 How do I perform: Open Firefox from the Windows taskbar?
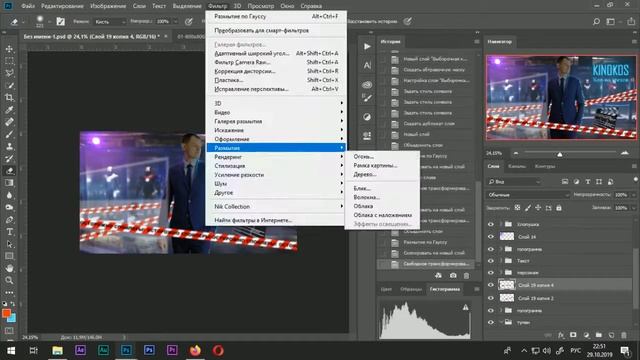point(195,350)
